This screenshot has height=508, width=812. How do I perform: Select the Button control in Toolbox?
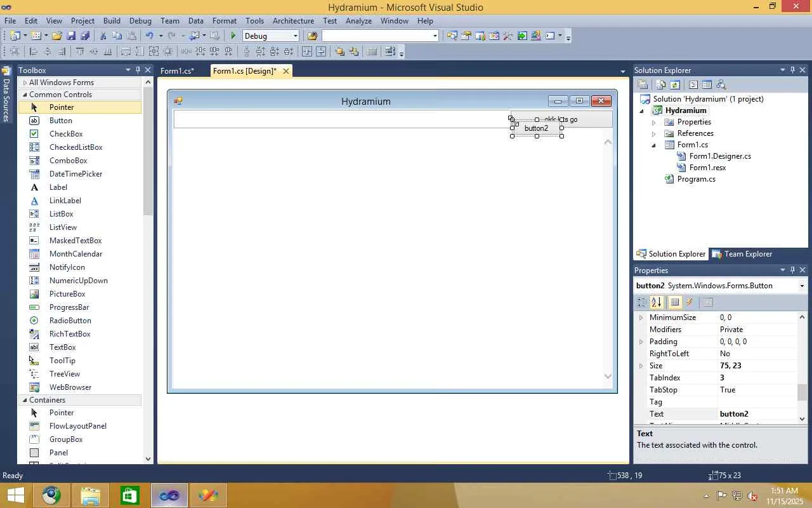(x=79, y=121)
